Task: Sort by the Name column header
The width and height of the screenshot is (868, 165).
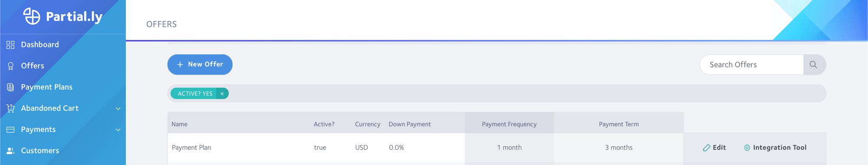Action: click(179, 124)
